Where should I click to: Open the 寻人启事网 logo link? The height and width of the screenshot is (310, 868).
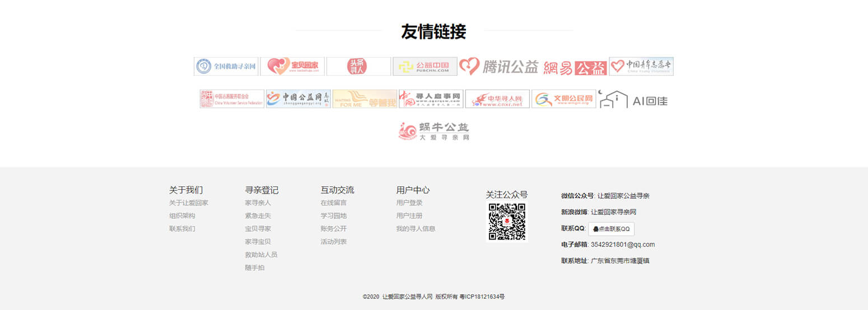[x=431, y=99]
